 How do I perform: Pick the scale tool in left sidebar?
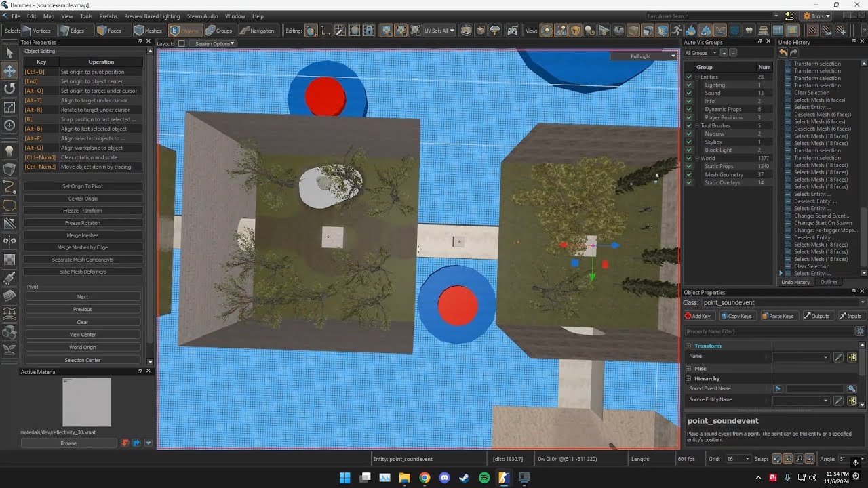(9, 107)
